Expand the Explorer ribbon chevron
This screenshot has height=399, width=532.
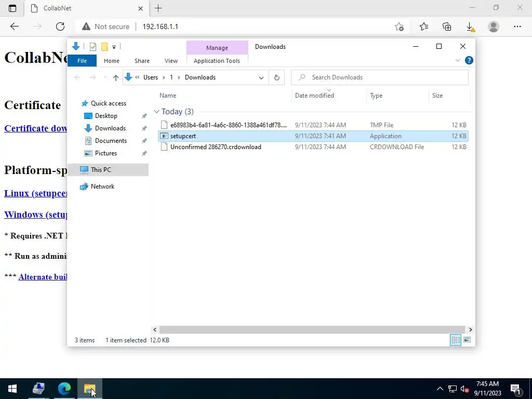[457, 60]
